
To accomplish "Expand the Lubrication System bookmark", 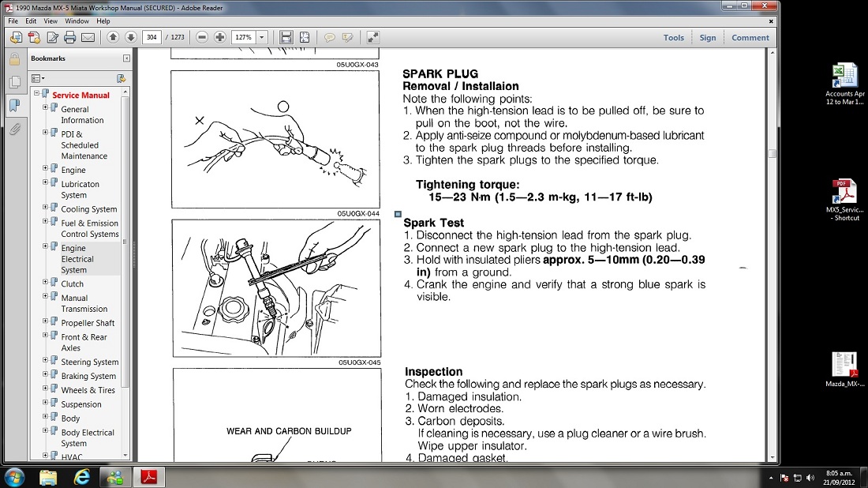I will click(46, 182).
